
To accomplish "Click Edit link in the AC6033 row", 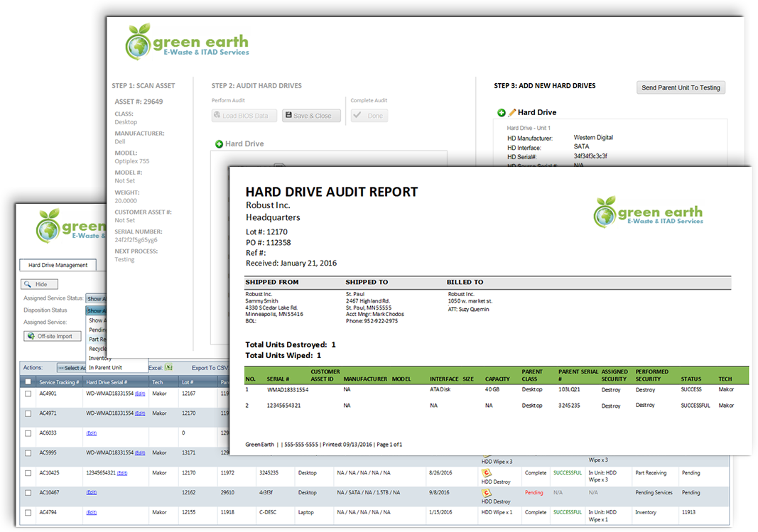I will tap(92, 433).
